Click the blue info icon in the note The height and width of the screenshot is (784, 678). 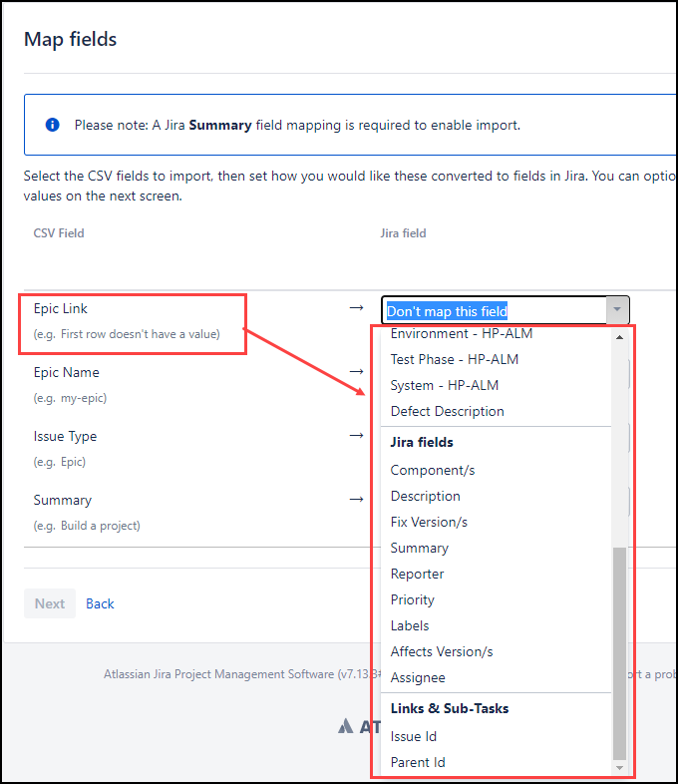[53, 125]
